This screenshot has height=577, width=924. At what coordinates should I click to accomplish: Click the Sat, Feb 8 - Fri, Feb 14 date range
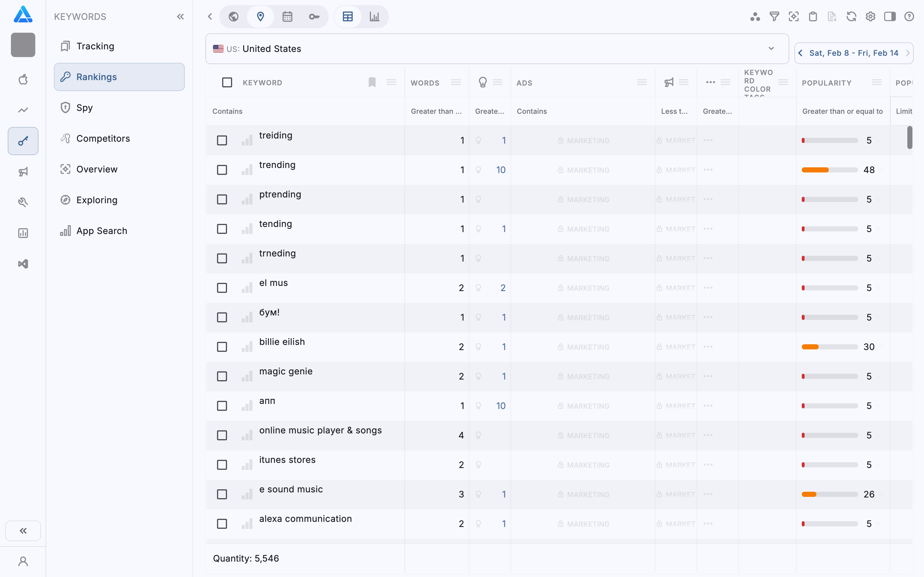(854, 53)
